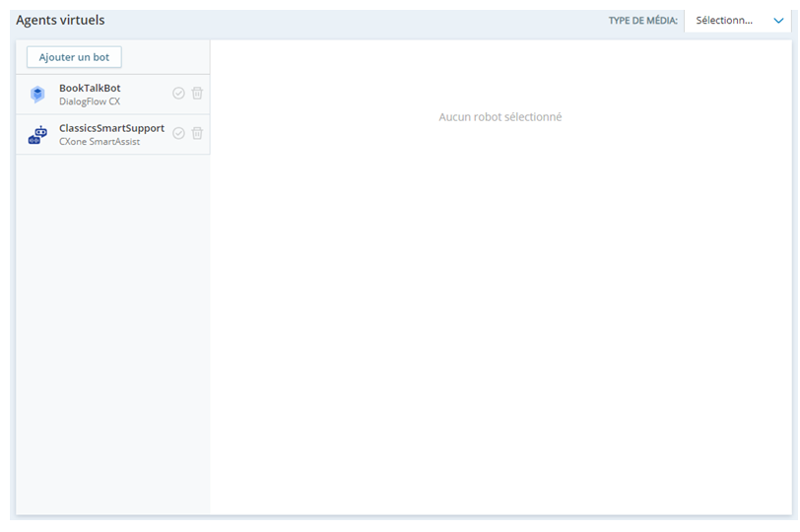Click the TYPE DE MÉDIA label
The width and height of the screenshot is (800, 532).
point(642,21)
